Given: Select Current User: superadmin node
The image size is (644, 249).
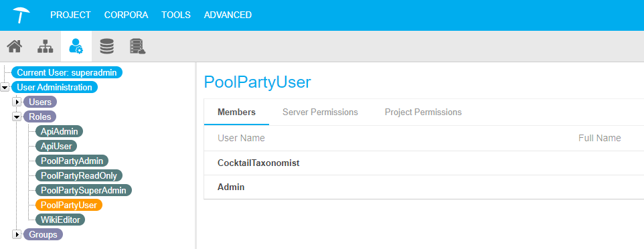Looking at the screenshot, I should [x=66, y=73].
